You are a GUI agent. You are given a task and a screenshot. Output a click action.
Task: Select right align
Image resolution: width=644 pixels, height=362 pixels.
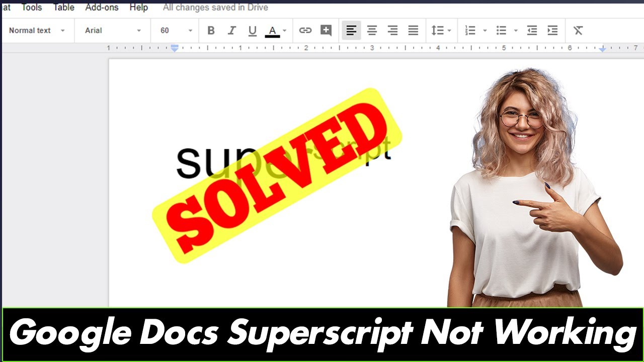392,31
